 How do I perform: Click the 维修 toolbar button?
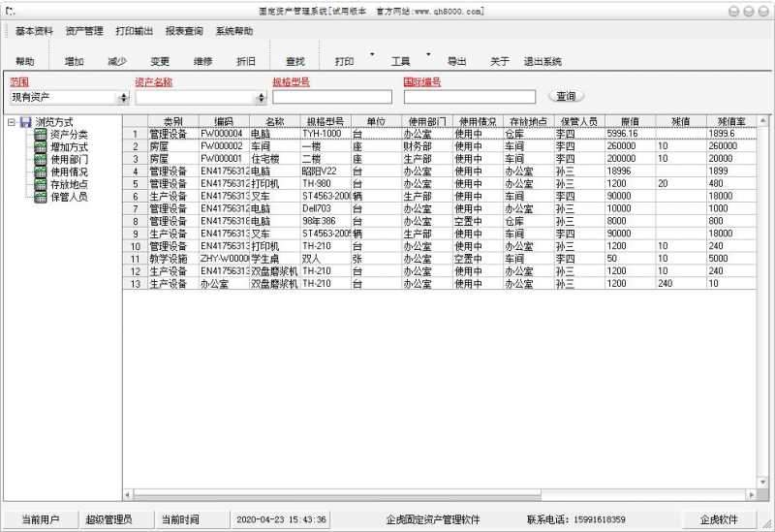pos(202,61)
